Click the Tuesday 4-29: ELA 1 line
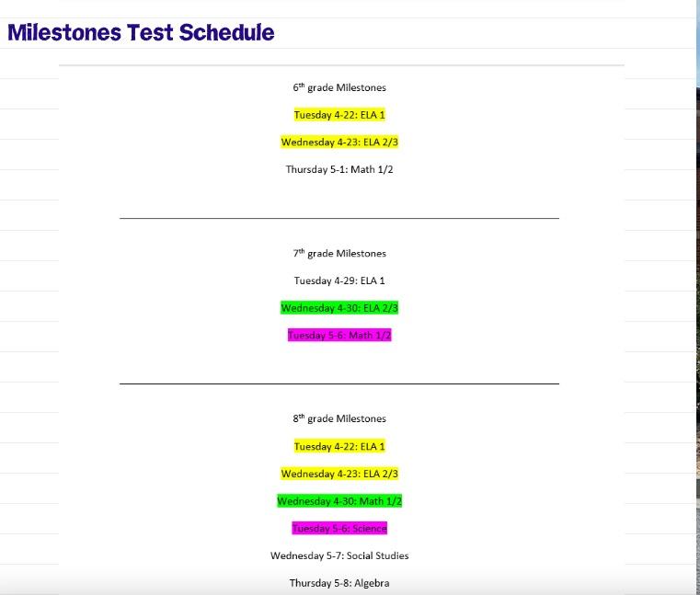Viewport: 700px width, 595px height. [x=339, y=280]
